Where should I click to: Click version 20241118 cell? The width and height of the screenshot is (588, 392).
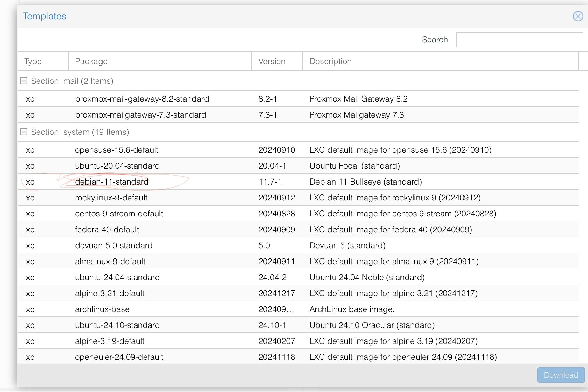pos(277,357)
